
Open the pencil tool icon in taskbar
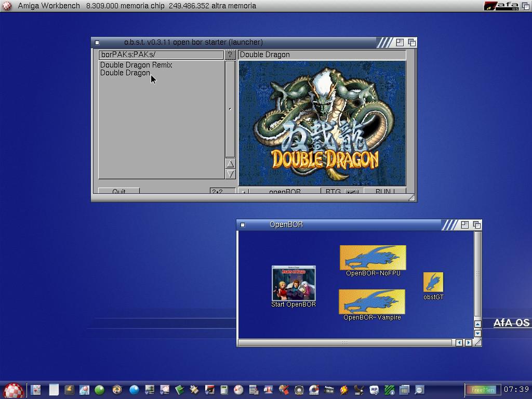(x=194, y=390)
